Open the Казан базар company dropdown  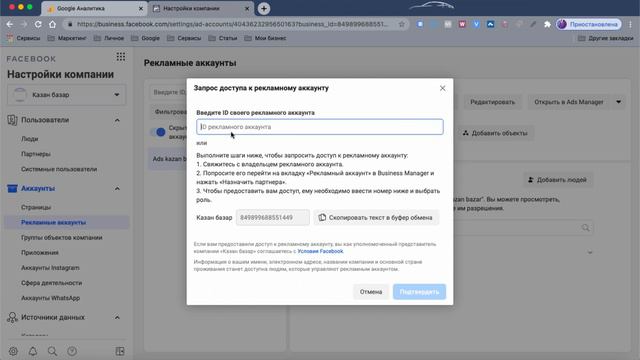tap(67, 95)
